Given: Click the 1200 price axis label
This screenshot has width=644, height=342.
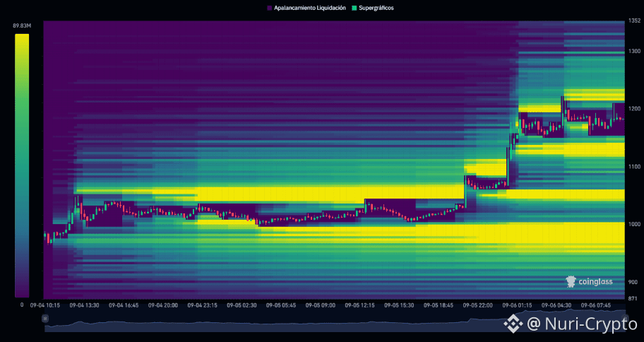Looking at the screenshot, I should (x=635, y=109).
